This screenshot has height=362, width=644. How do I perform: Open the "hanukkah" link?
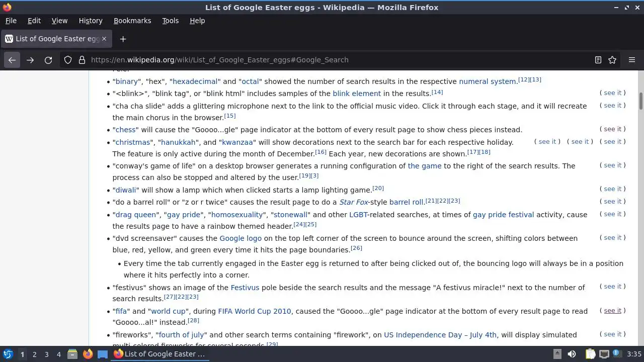pyautogui.click(x=178, y=142)
